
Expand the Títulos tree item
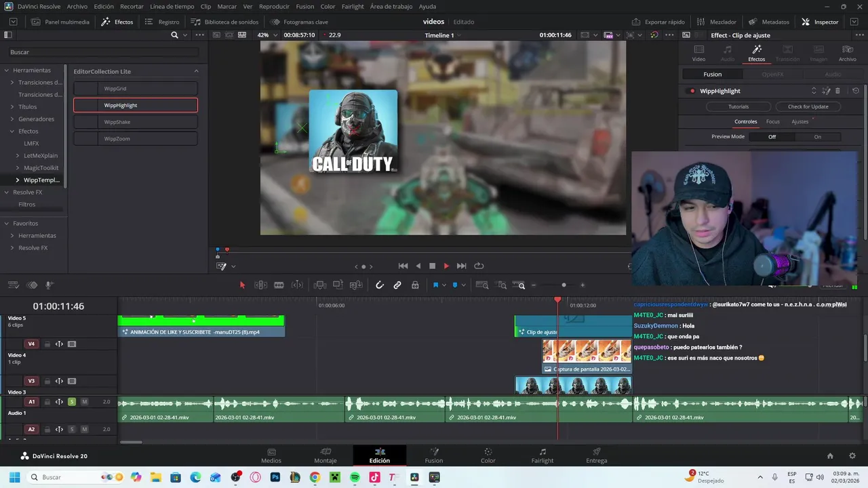tap(12, 107)
